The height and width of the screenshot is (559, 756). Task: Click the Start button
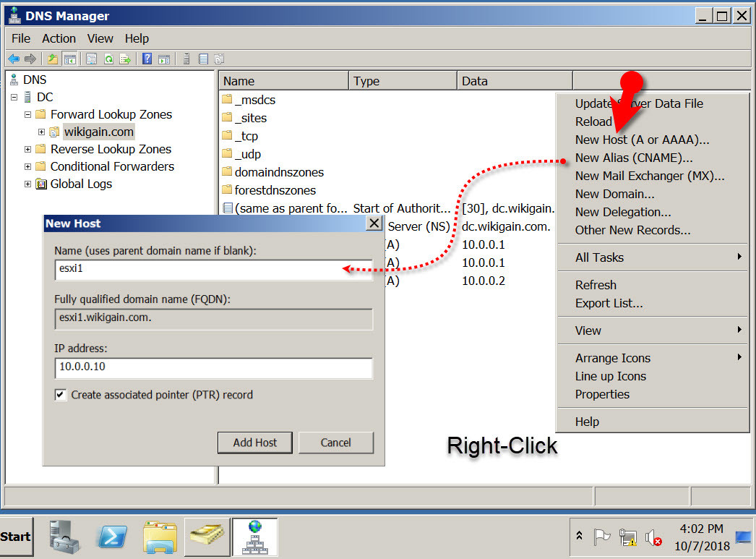(17, 537)
